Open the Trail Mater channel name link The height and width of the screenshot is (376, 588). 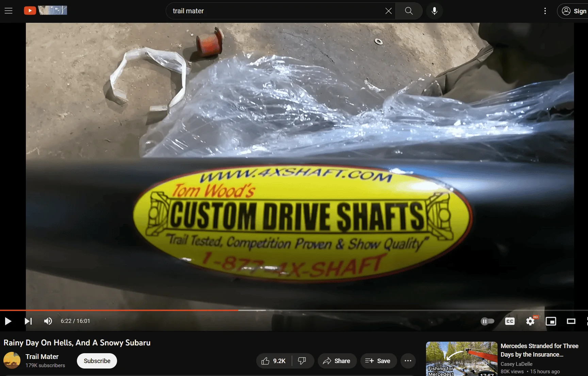click(42, 357)
